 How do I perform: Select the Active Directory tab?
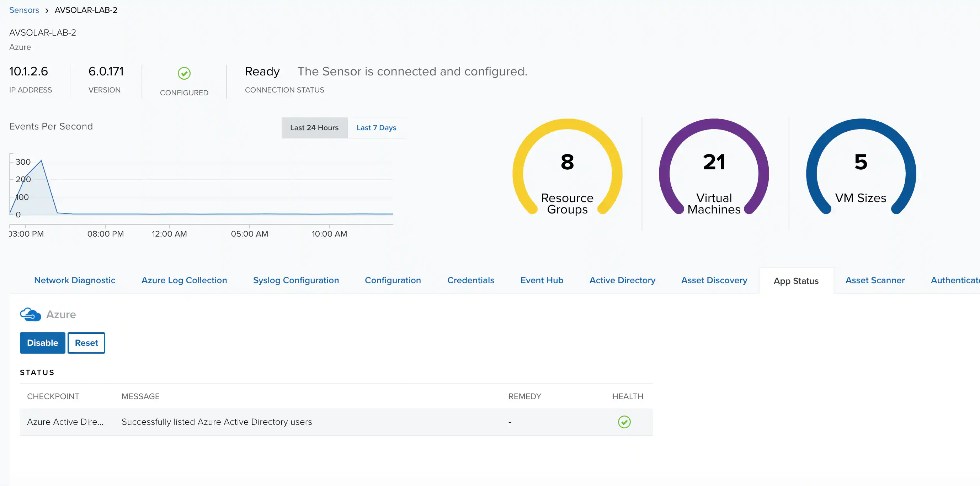click(x=622, y=280)
